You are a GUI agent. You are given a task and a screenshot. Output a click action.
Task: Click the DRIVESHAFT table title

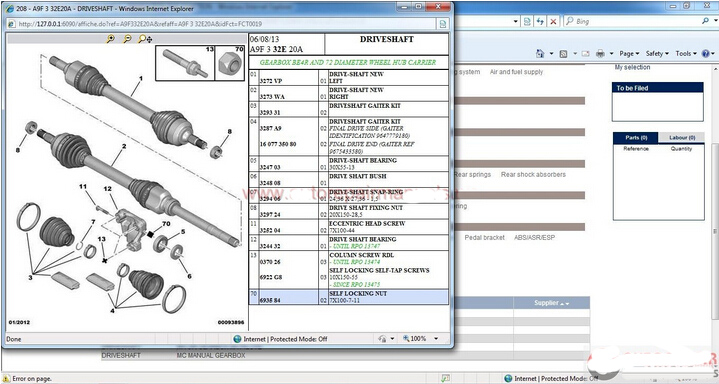[387, 39]
